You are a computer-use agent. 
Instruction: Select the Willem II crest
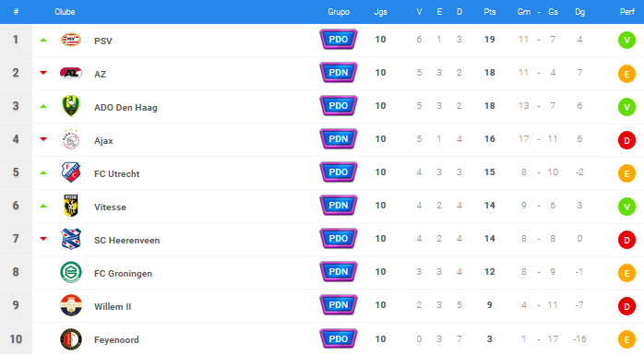pos(71,305)
